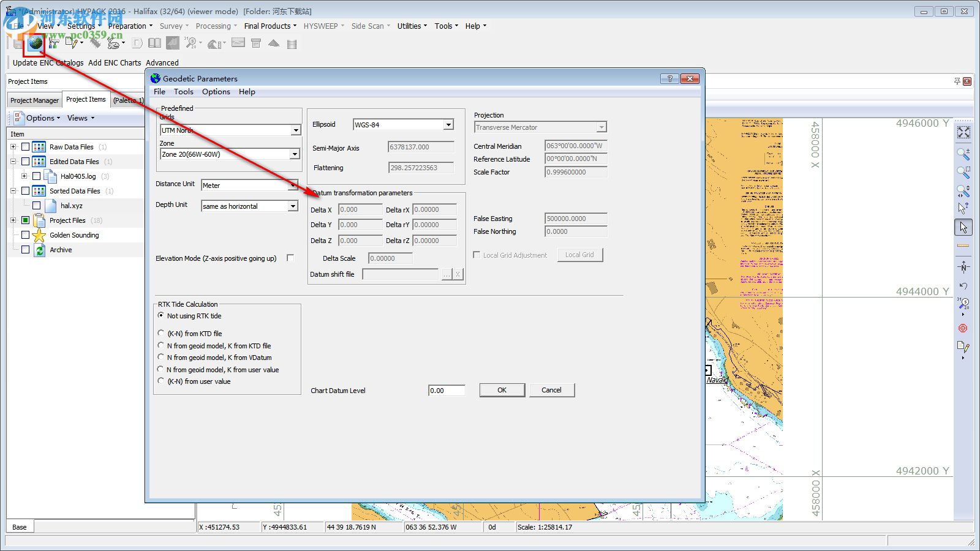980x551 pixels.
Task: Open the Zone 20 dropdown list
Action: tap(295, 154)
